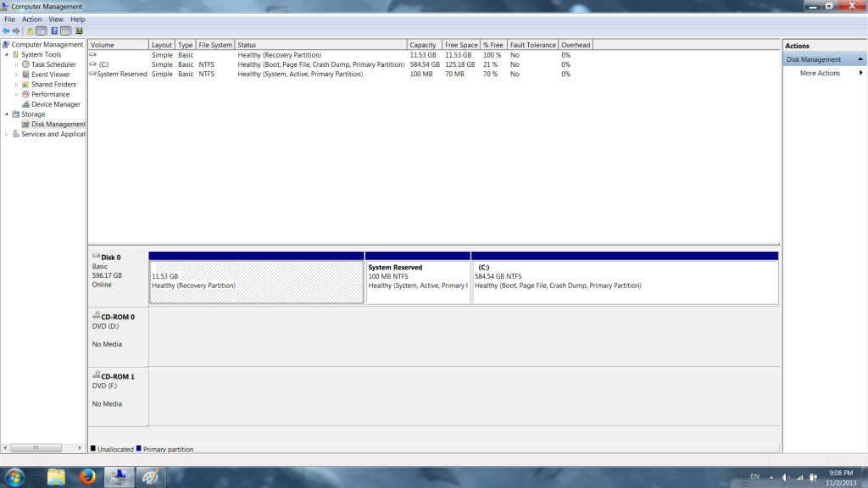Open Paint from the taskbar

tap(151, 477)
